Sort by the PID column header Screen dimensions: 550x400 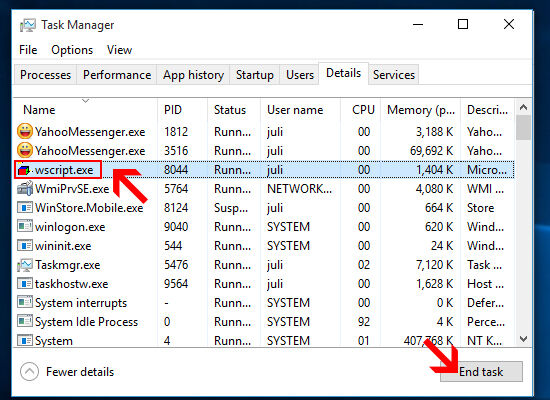(182, 109)
